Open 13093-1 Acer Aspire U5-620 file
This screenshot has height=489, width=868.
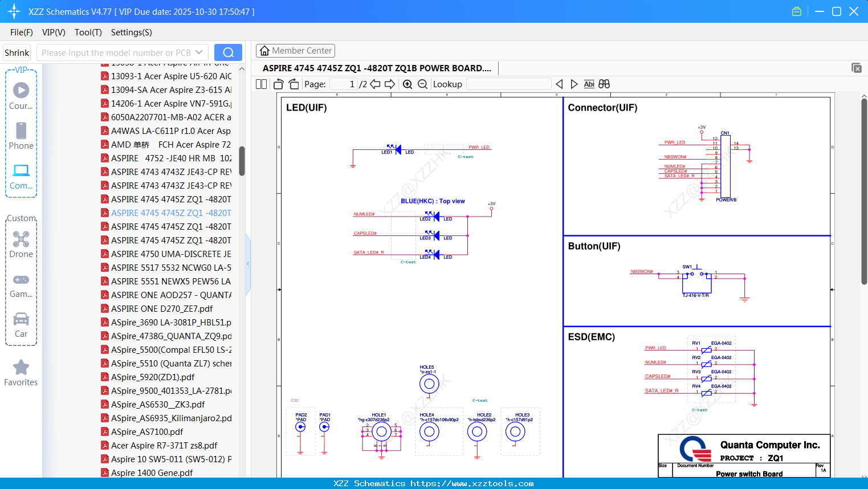(x=166, y=76)
